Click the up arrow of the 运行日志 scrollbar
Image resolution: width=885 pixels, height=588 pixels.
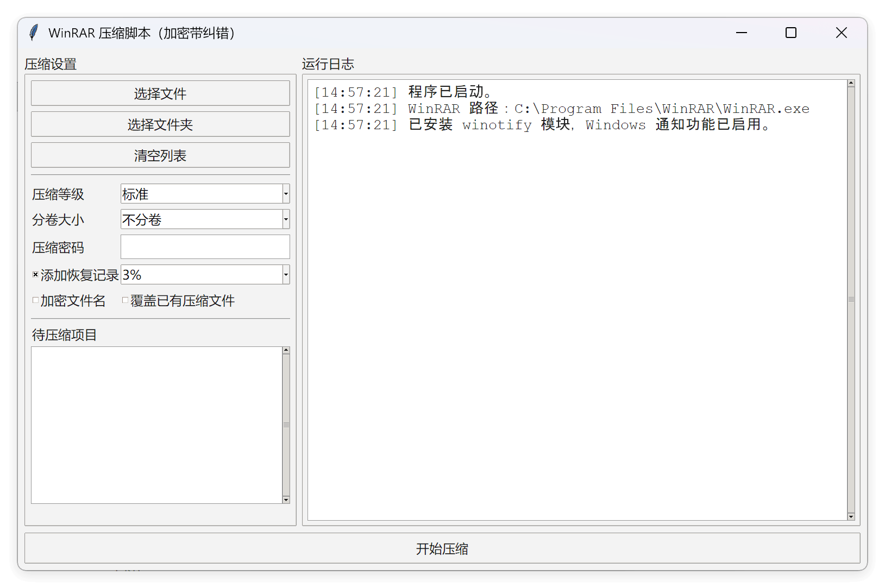click(x=851, y=84)
